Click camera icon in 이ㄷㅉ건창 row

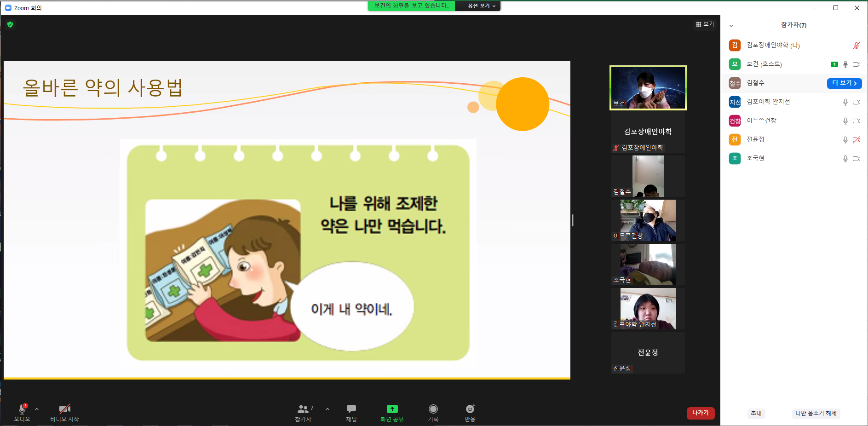857,121
